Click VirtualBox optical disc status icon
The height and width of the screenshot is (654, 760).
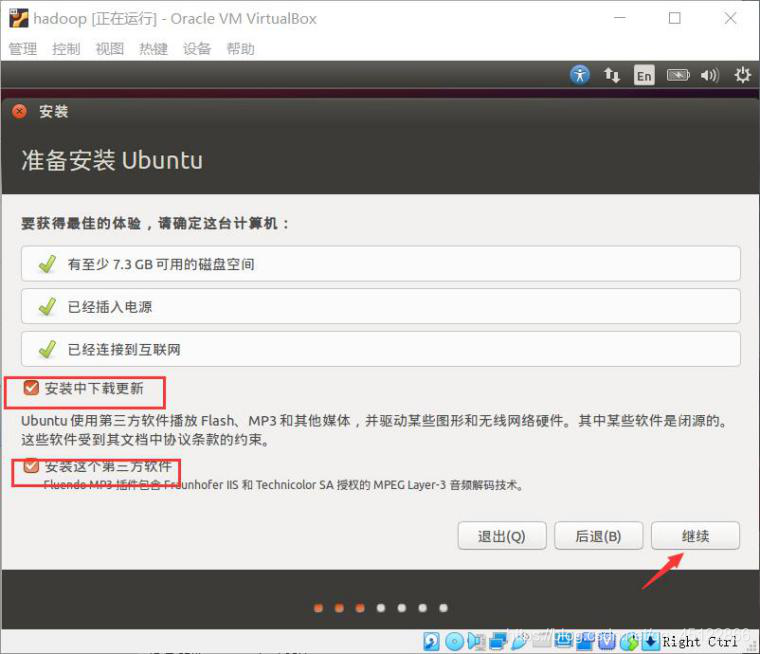[455, 641]
